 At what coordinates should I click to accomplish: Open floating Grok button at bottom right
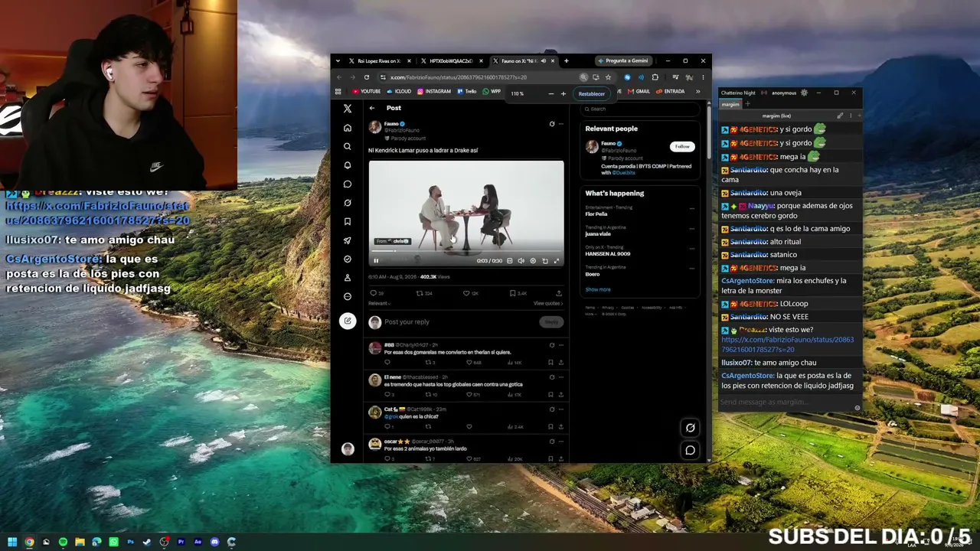coord(690,428)
